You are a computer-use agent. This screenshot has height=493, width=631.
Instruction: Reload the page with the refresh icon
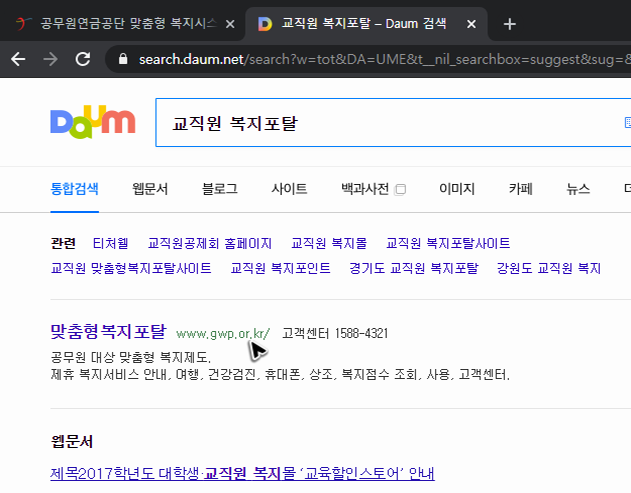[x=83, y=60]
